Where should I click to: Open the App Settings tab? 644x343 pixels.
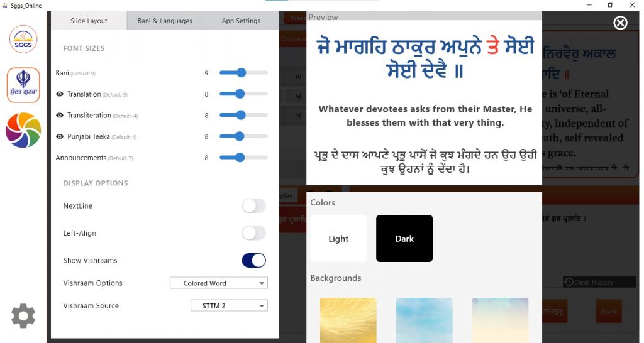pyautogui.click(x=241, y=21)
